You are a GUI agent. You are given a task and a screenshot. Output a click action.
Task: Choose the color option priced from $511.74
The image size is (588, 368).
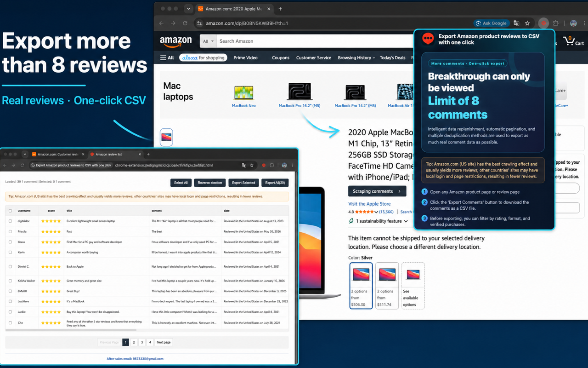pyautogui.click(x=386, y=286)
